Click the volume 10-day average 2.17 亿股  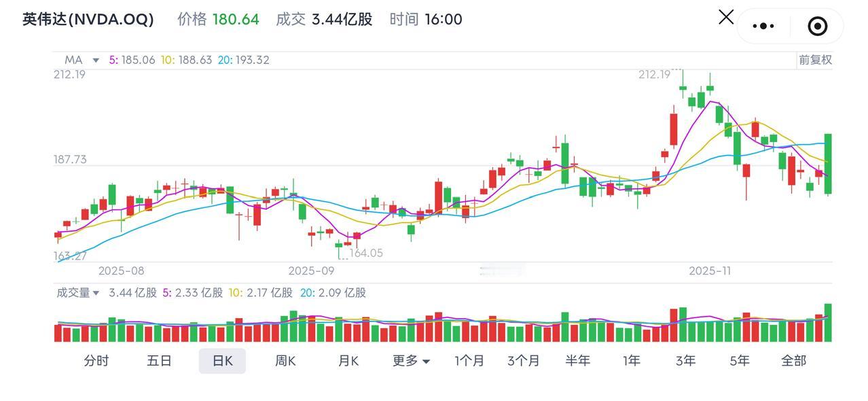pos(270,293)
